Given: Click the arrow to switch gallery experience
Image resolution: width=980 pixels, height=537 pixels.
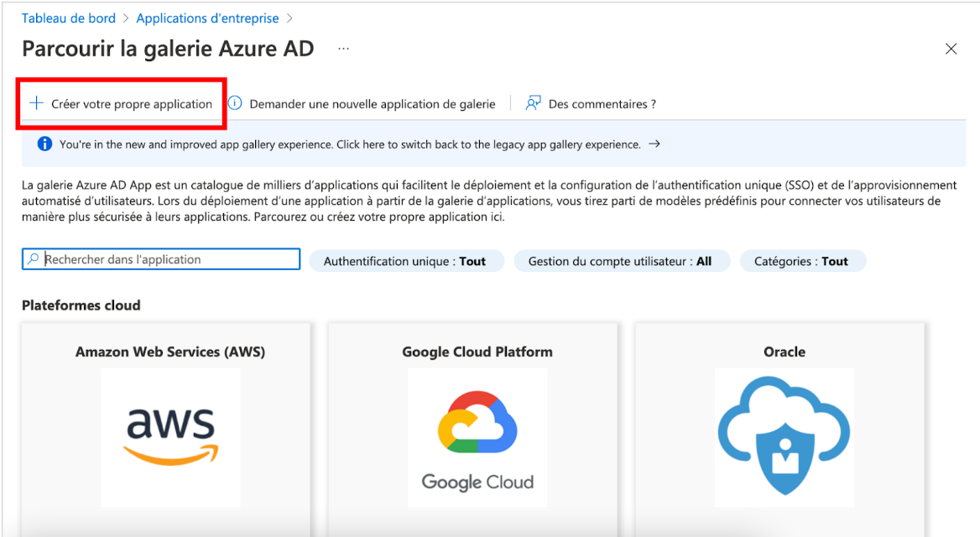Looking at the screenshot, I should pyautogui.click(x=653, y=143).
